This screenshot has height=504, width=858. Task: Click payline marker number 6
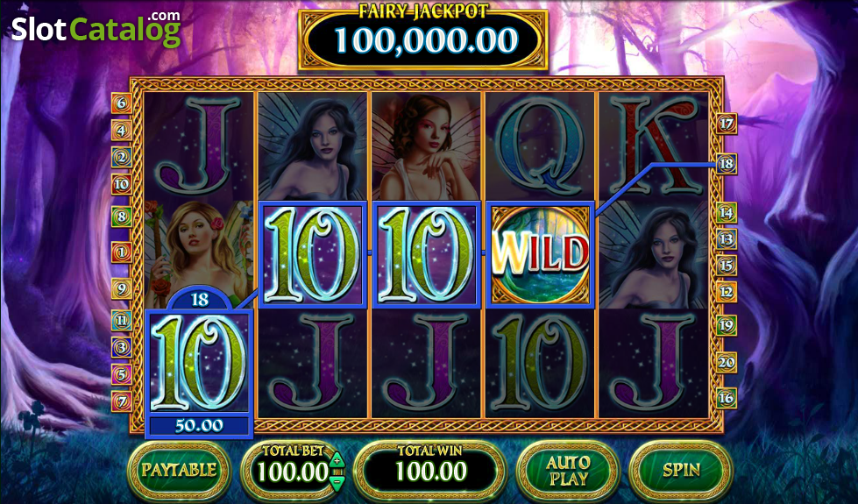(122, 103)
